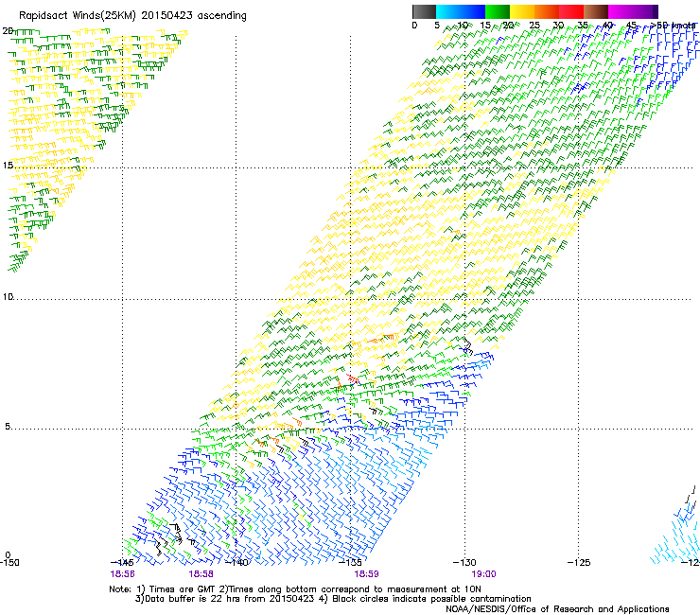
Task: Click the '30' label under the color bar
Action: pyautogui.click(x=558, y=26)
